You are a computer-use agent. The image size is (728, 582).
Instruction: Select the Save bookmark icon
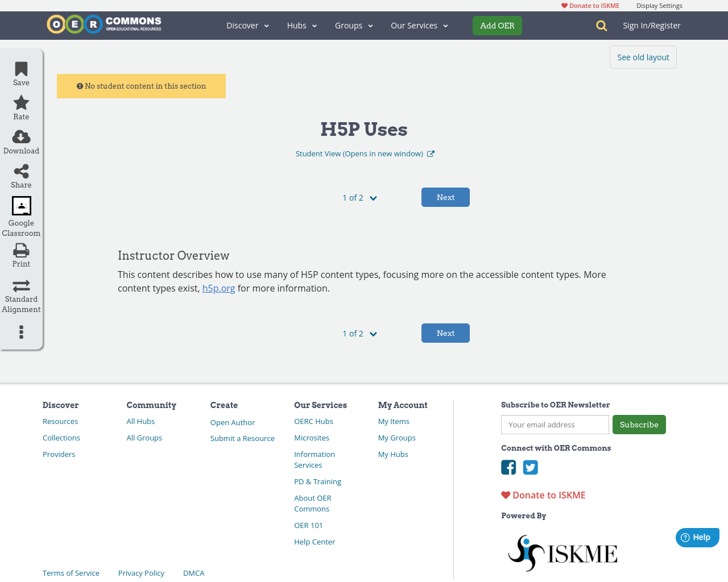(x=20, y=68)
